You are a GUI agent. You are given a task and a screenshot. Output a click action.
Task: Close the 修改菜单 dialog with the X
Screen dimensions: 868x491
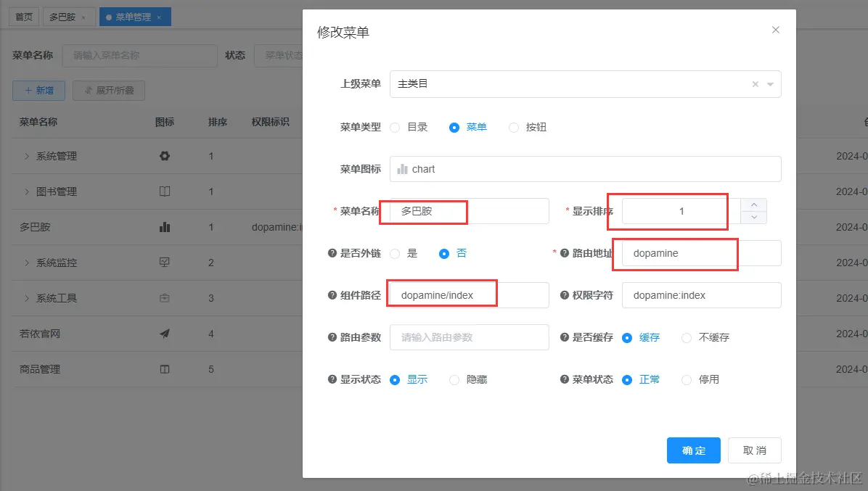tap(776, 30)
